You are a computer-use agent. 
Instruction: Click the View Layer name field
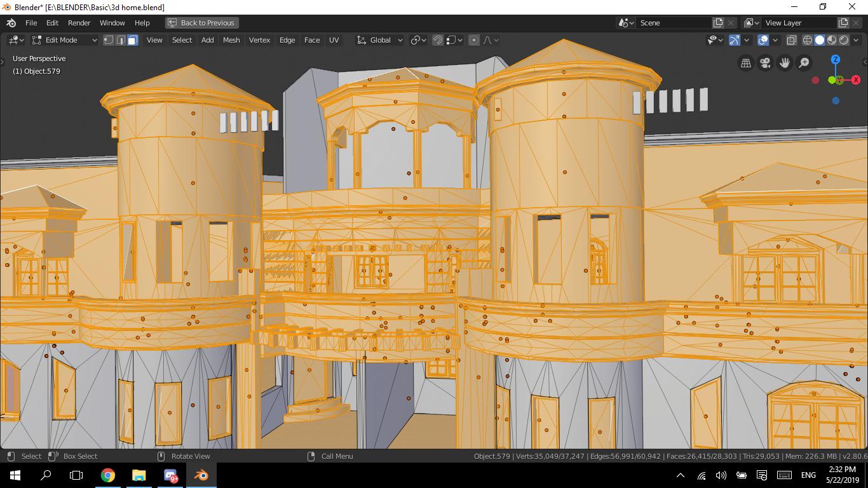coord(799,23)
